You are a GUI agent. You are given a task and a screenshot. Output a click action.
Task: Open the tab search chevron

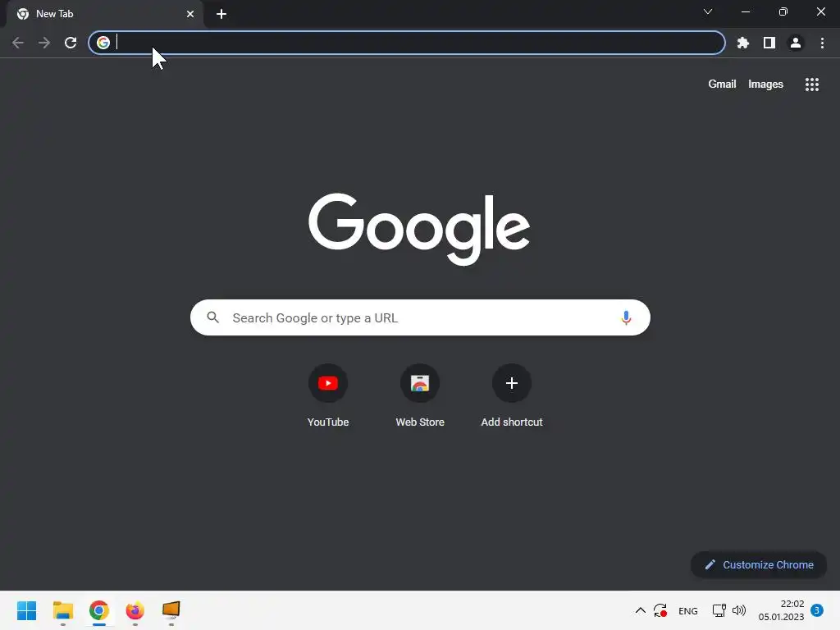(x=708, y=11)
